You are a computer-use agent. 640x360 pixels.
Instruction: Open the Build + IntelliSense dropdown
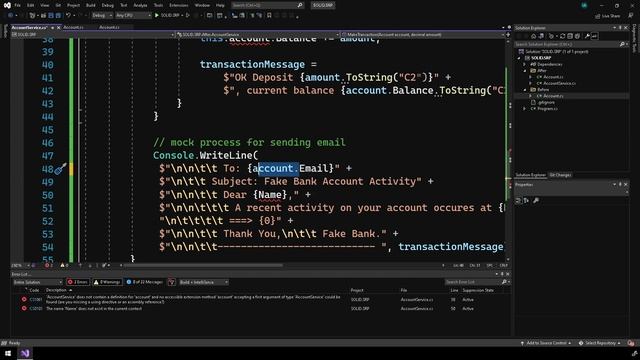coord(204,282)
